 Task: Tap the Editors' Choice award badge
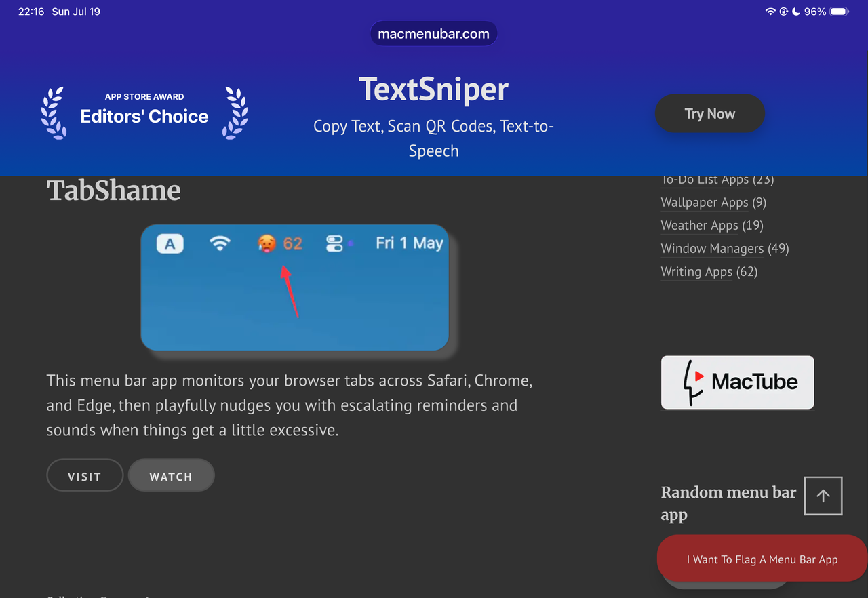tap(144, 112)
